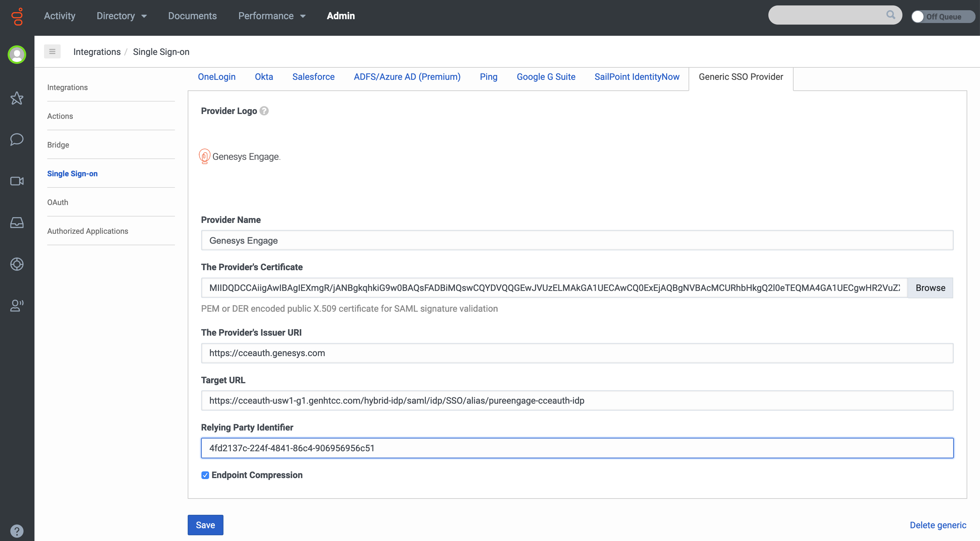Switch to the Salesforce tab
The width and height of the screenshot is (980, 541).
pos(313,77)
